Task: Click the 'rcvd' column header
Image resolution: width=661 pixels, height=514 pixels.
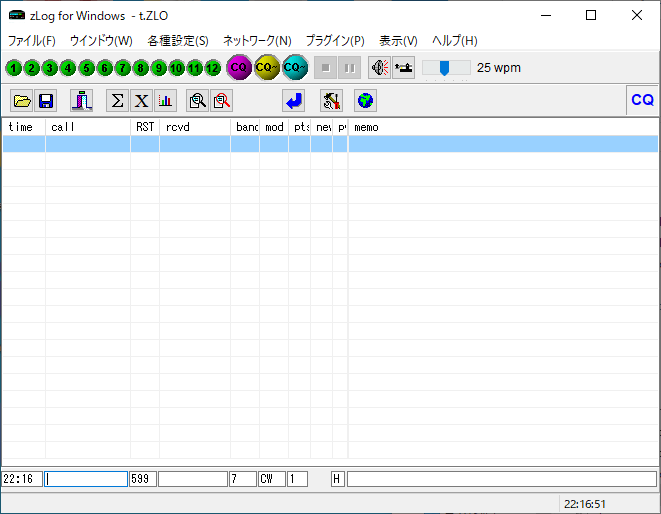Action: click(x=195, y=127)
